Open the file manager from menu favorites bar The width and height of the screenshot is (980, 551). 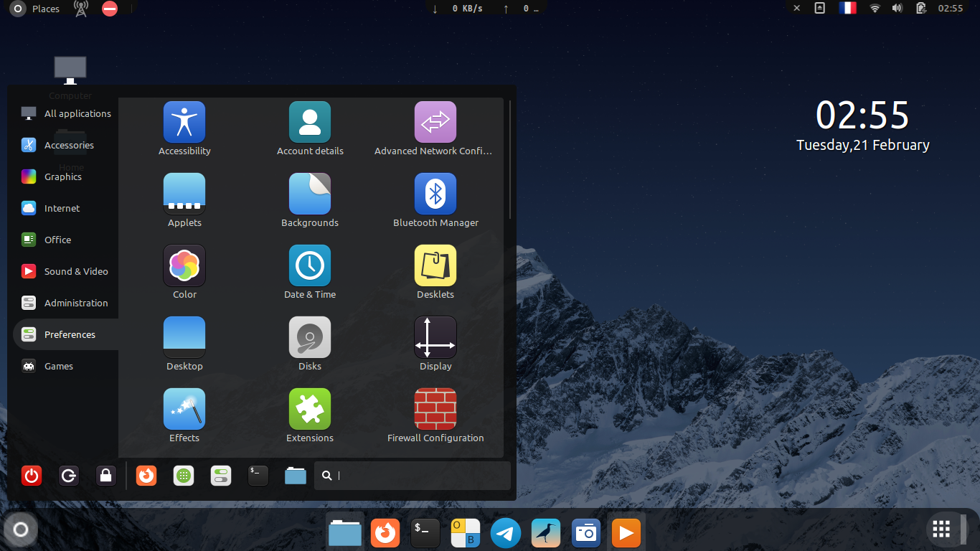click(296, 476)
